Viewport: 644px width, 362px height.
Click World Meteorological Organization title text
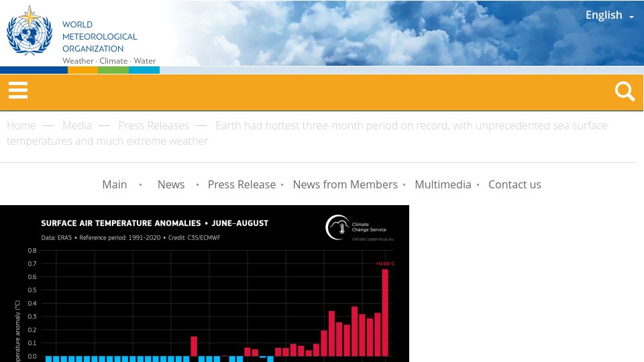(100, 36)
